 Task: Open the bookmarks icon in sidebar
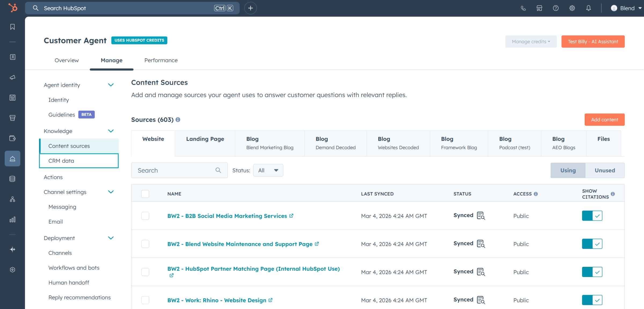(12, 27)
